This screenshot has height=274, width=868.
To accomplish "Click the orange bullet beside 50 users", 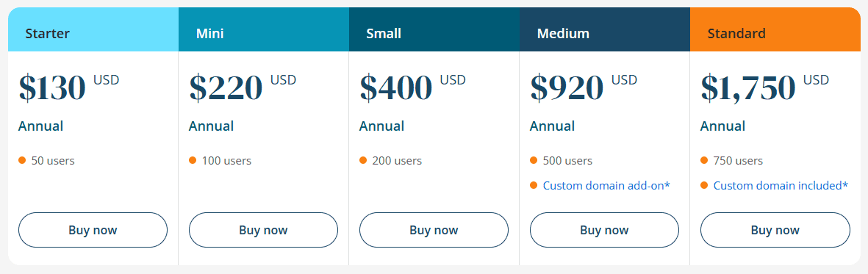I will (x=22, y=160).
